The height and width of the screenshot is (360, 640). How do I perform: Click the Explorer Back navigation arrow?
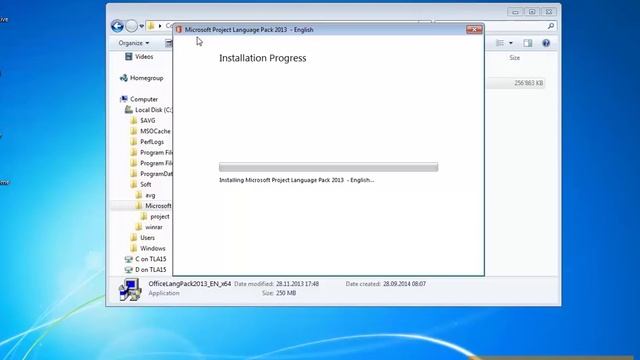117,26
